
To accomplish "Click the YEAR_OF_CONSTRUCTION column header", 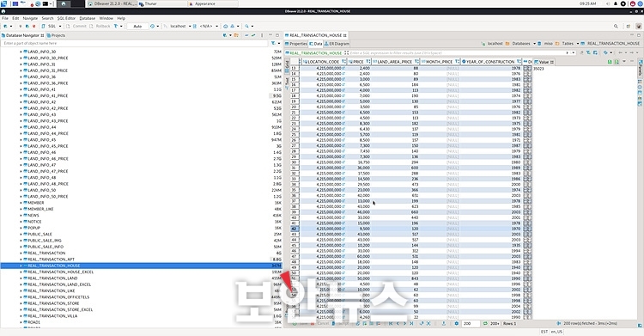I will pos(490,62).
